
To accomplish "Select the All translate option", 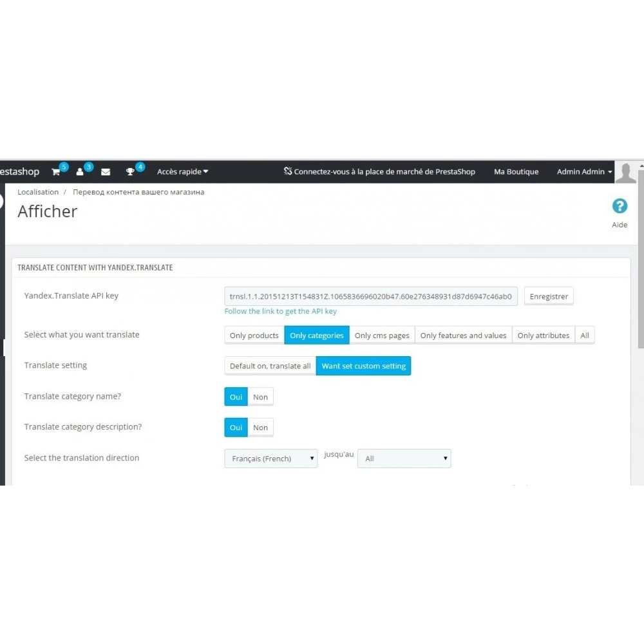I will pyautogui.click(x=585, y=335).
